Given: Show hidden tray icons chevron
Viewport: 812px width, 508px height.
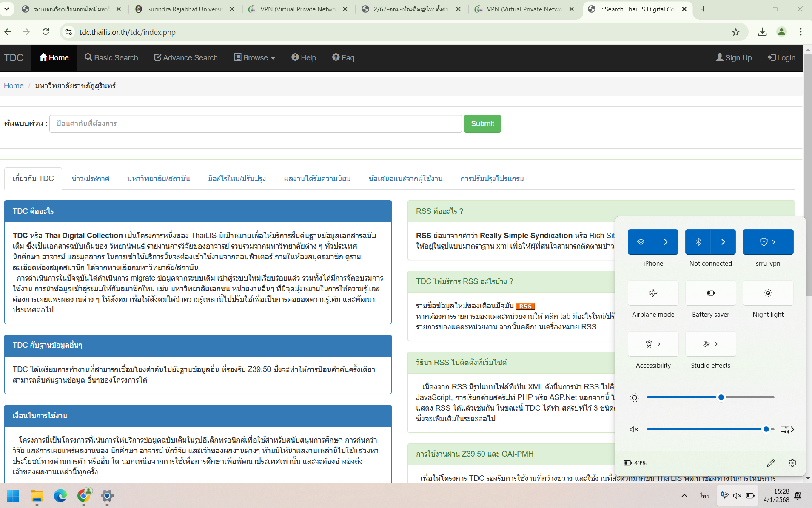Looking at the screenshot, I should (x=684, y=496).
